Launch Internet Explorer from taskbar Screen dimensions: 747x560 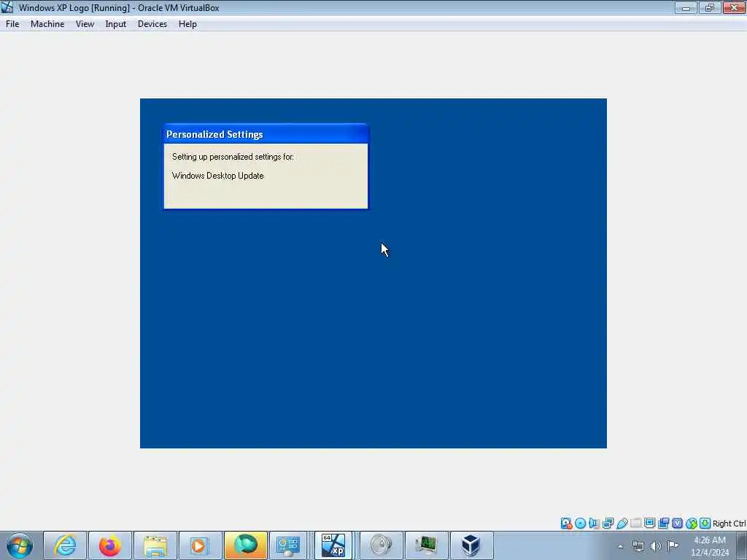coord(65,545)
